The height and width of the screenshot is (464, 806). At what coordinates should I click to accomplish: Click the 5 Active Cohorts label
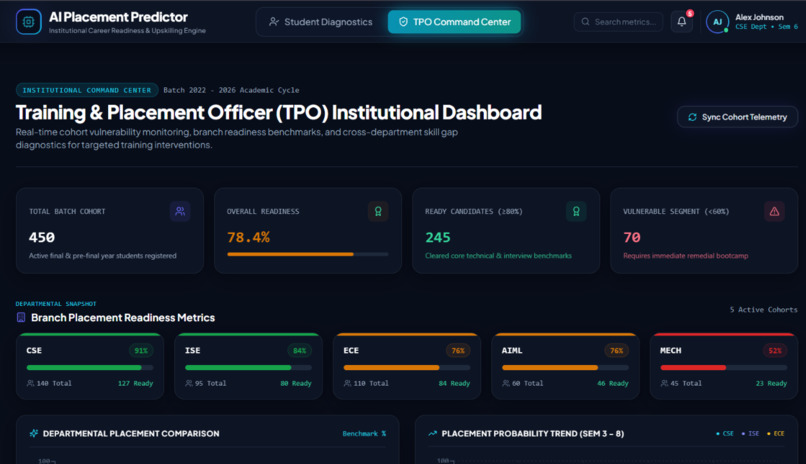[x=763, y=310]
